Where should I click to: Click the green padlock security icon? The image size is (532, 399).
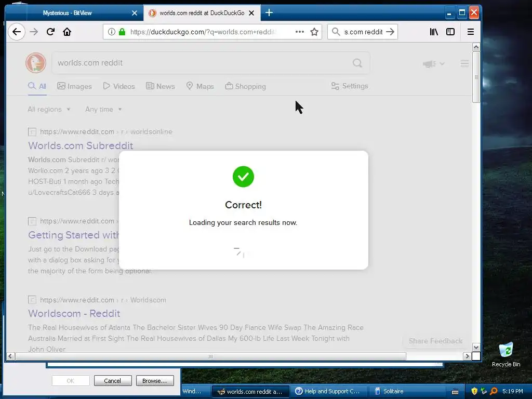click(122, 32)
